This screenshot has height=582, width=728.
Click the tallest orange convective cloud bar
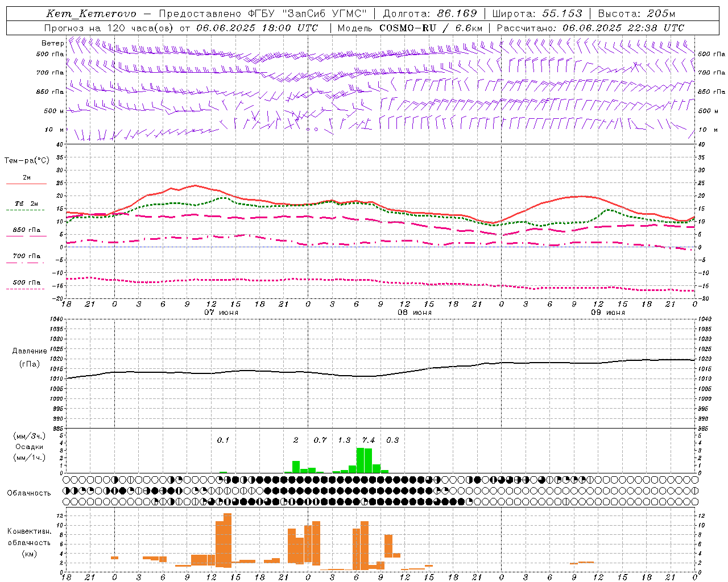(x=227, y=541)
